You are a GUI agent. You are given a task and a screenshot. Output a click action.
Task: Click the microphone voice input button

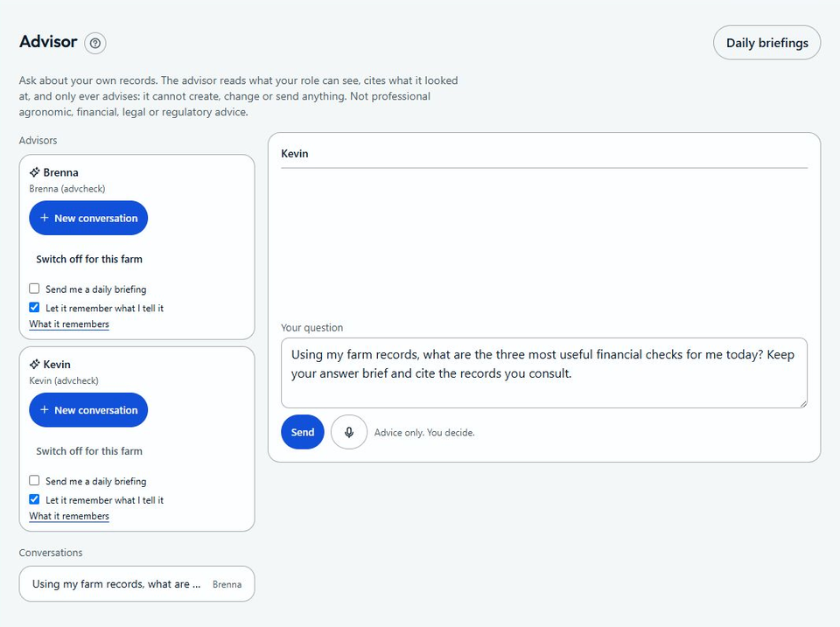click(349, 432)
